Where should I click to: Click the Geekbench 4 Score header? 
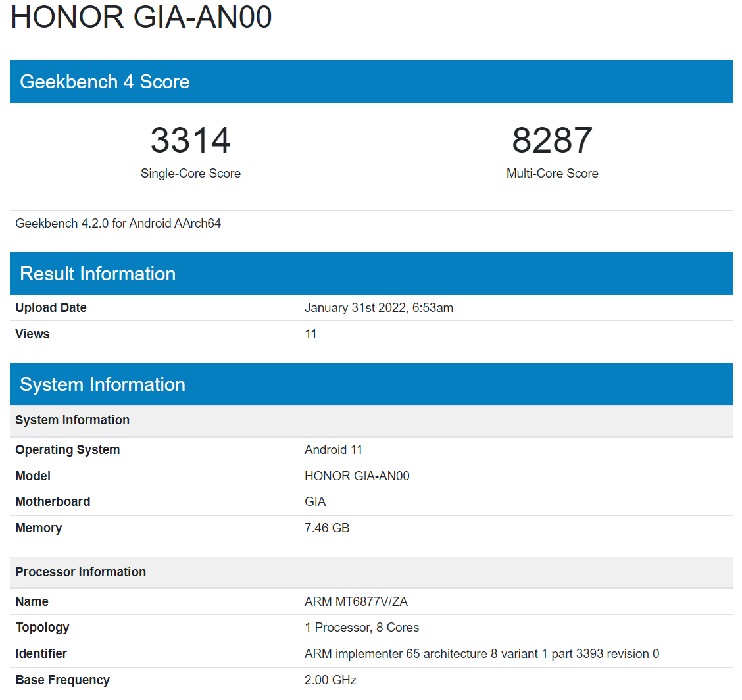pos(105,82)
